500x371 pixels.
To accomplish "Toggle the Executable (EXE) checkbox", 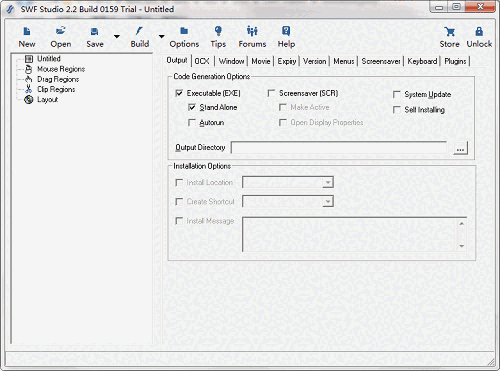I will [x=179, y=93].
